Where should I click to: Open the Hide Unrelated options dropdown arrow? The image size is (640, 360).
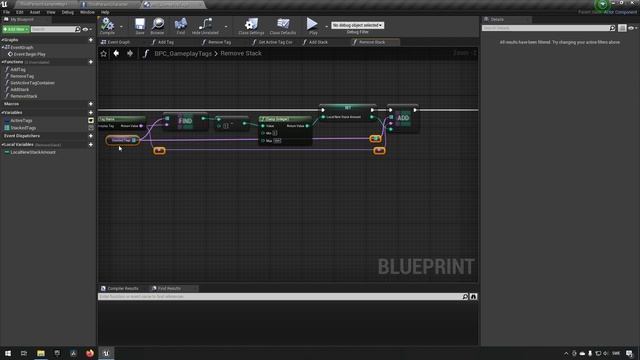[x=226, y=27]
